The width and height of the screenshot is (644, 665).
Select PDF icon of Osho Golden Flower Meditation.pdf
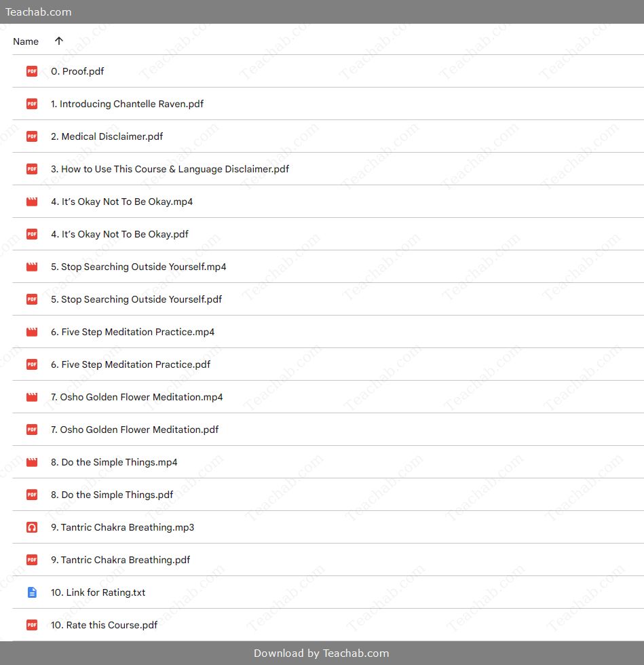click(x=32, y=430)
